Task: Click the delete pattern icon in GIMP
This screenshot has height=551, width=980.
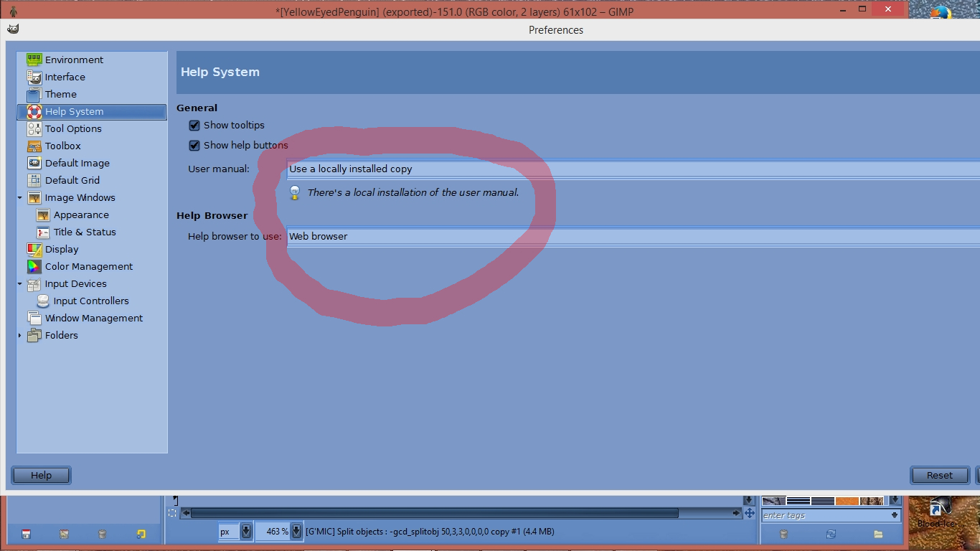Action: 784,534
